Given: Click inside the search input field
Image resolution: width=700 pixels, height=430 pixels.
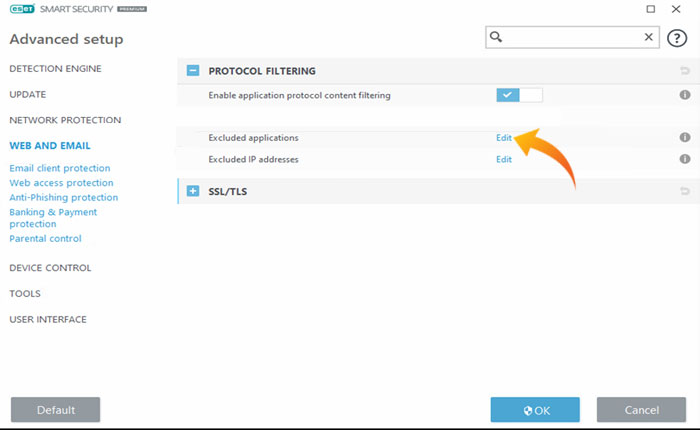Looking at the screenshot, I should (x=570, y=37).
